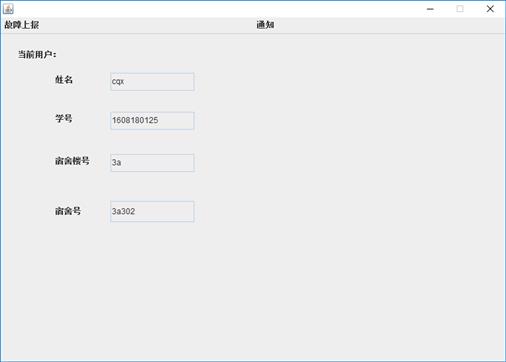506x362 pixels.
Task: Close the application window
Action: [490, 9]
